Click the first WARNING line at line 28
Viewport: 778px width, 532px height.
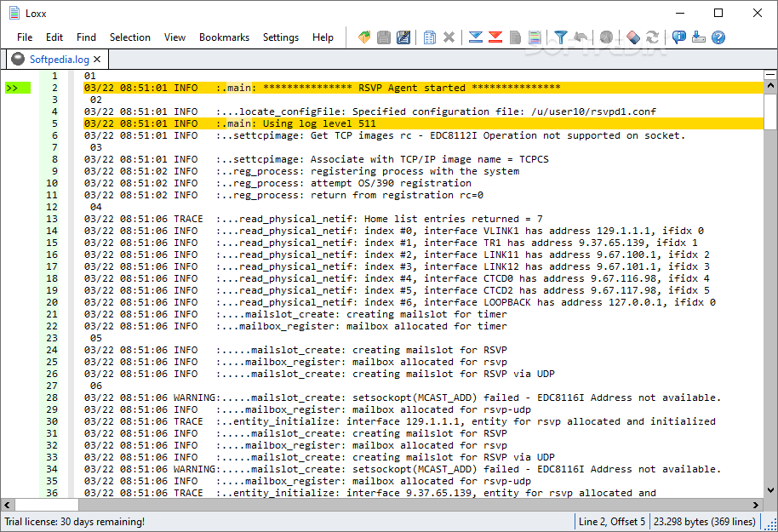pyautogui.click(x=403, y=398)
